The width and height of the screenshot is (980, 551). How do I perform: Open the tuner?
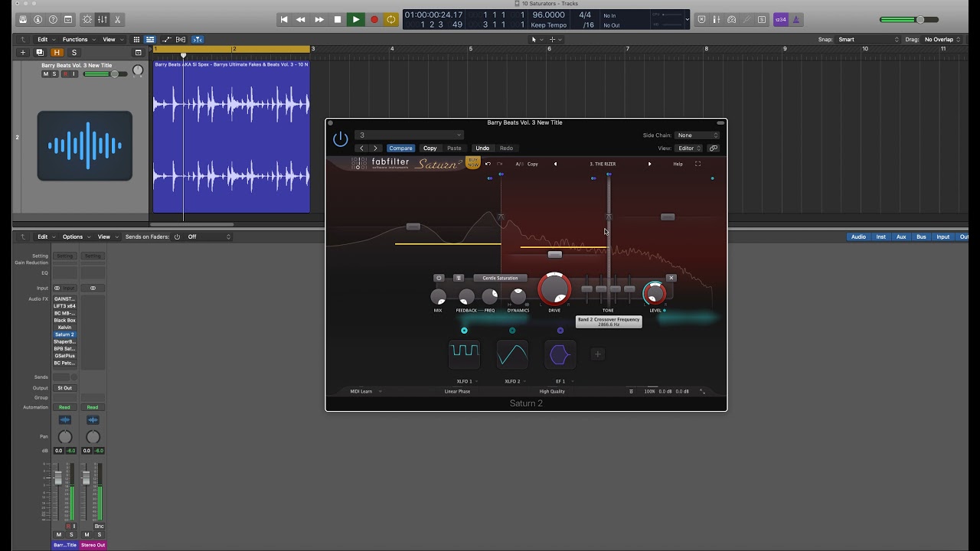[x=746, y=20]
